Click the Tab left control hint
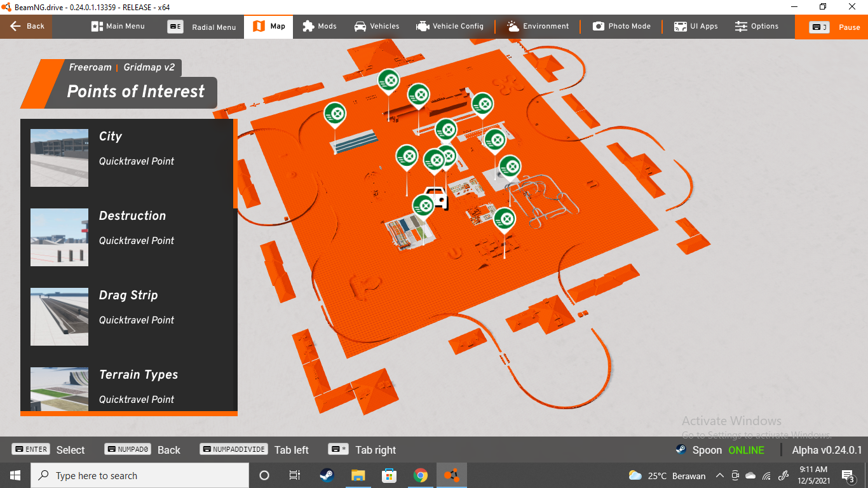 (x=254, y=449)
